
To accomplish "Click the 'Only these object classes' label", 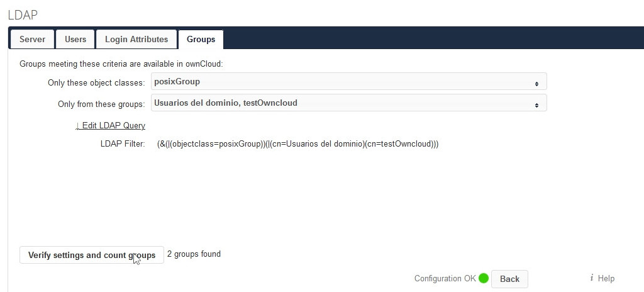I will (96, 82).
